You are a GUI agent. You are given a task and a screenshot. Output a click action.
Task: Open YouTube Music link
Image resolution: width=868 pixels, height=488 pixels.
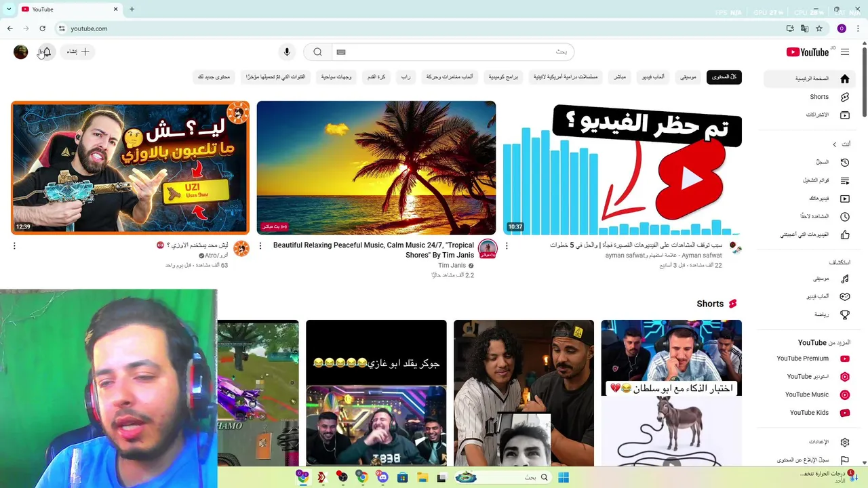(x=810, y=394)
